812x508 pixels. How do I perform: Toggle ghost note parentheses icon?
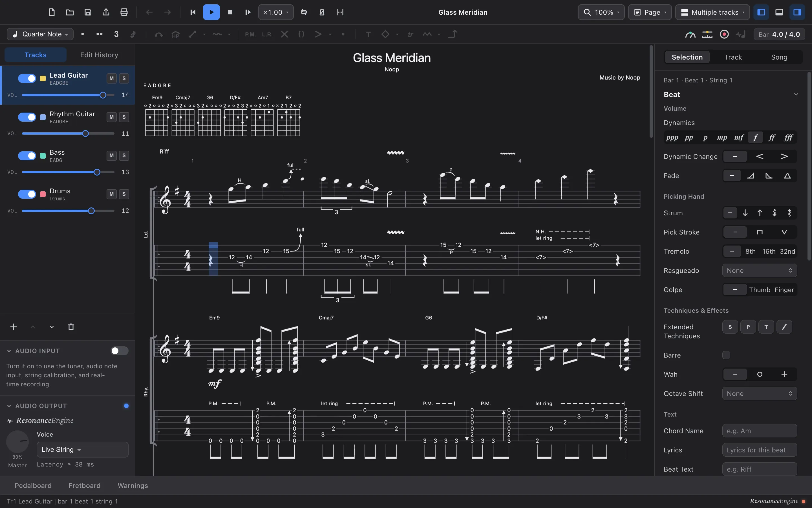click(x=301, y=34)
